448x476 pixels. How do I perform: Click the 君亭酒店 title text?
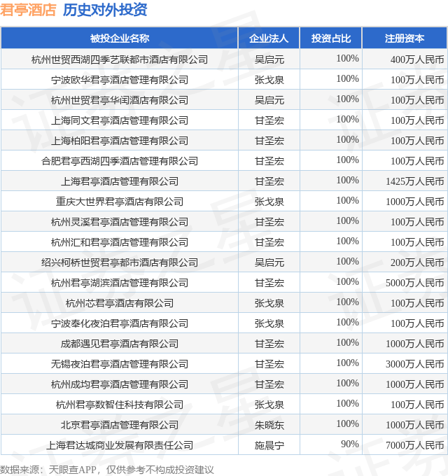click(x=28, y=10)
